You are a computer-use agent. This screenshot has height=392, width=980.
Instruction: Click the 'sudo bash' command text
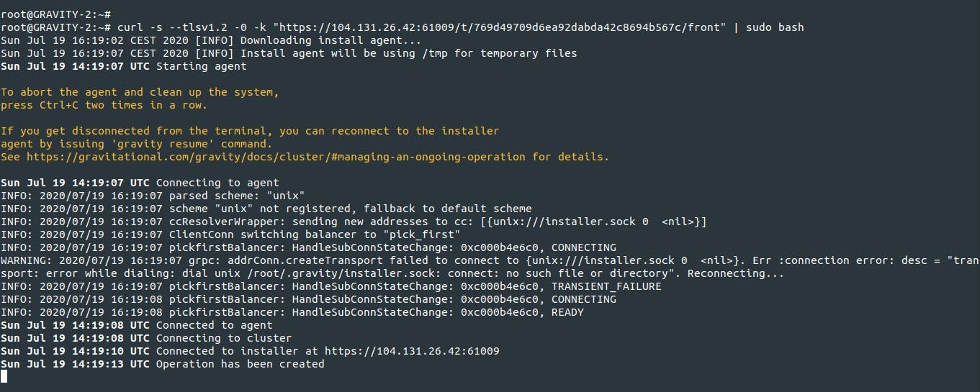775,27
